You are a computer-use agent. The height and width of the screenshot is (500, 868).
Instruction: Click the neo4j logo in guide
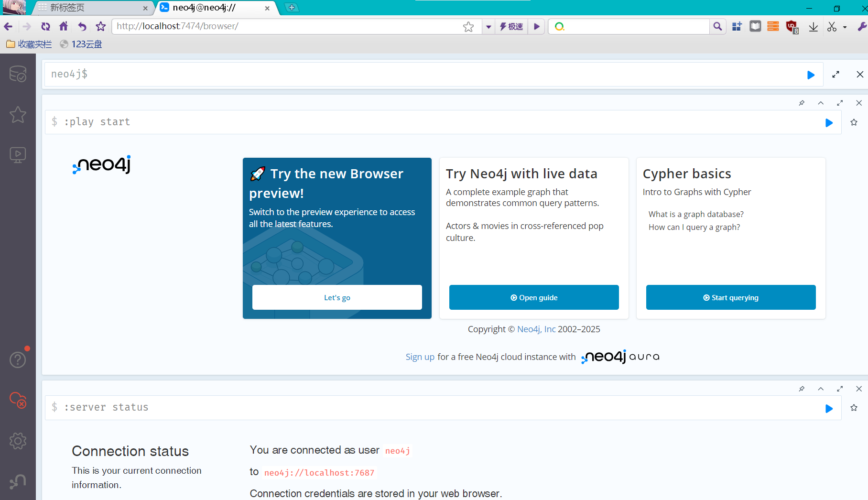click(101, 165)
